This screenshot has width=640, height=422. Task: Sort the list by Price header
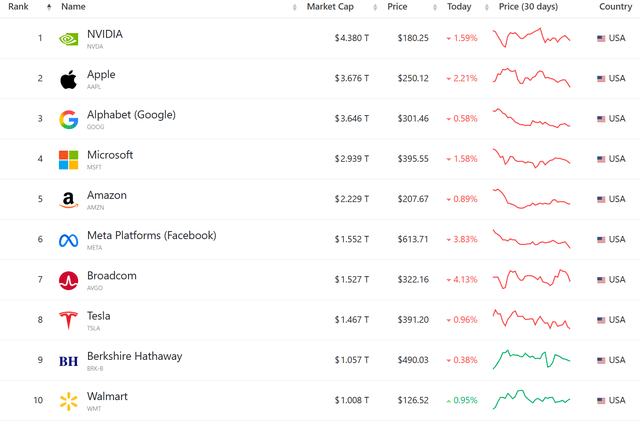click(397, 7)
